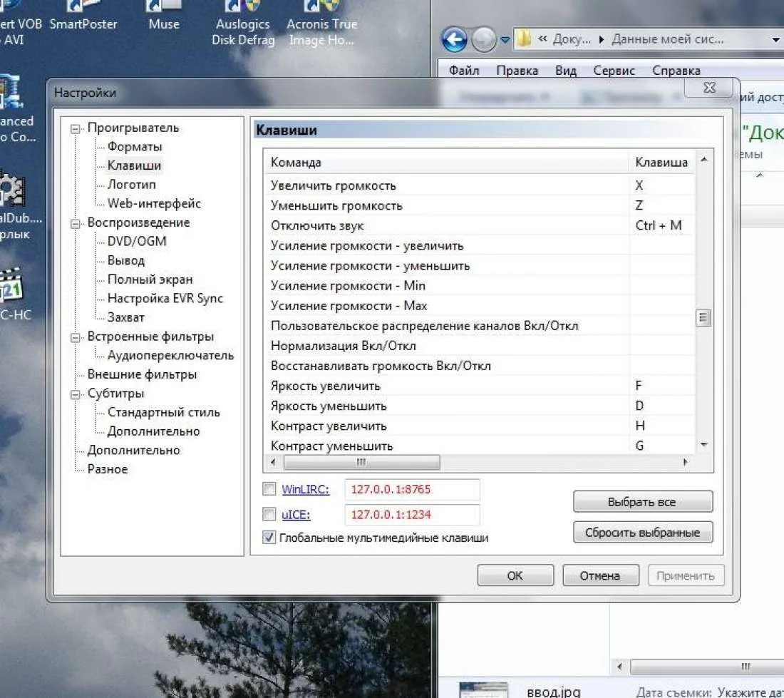
Task: Click the vertical scrollbar thumb in key list
Action: pyautogui.click(x=703, y=317)
